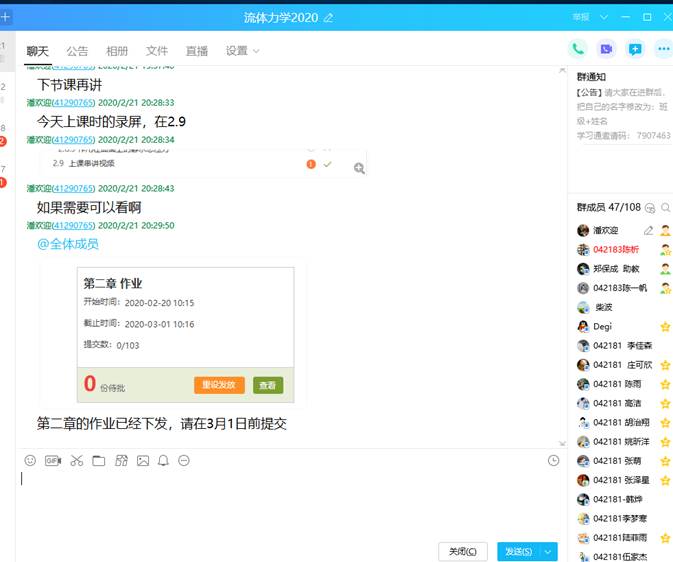Image resolution: width=673 pixels, height=562 pixels.
Task: Open the emoji picker in input toolbar
Action: [30, 461]
